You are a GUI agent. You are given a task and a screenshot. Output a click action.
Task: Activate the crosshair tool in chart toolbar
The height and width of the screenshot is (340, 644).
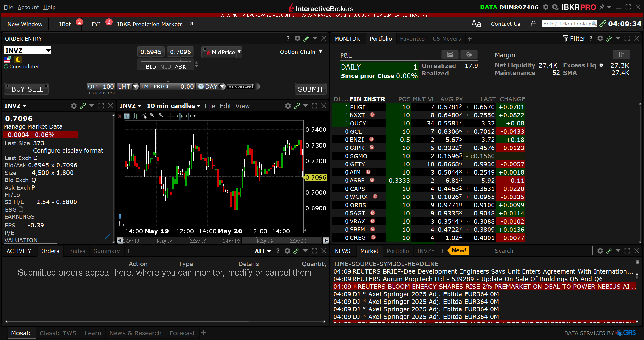[x=171, y=116]
